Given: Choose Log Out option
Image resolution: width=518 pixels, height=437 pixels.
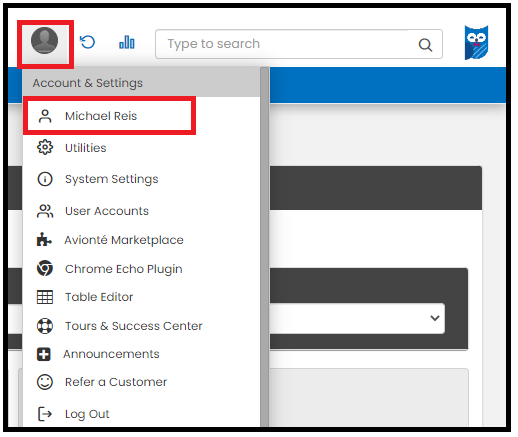Looking at the screenshot, I should 87,415.
